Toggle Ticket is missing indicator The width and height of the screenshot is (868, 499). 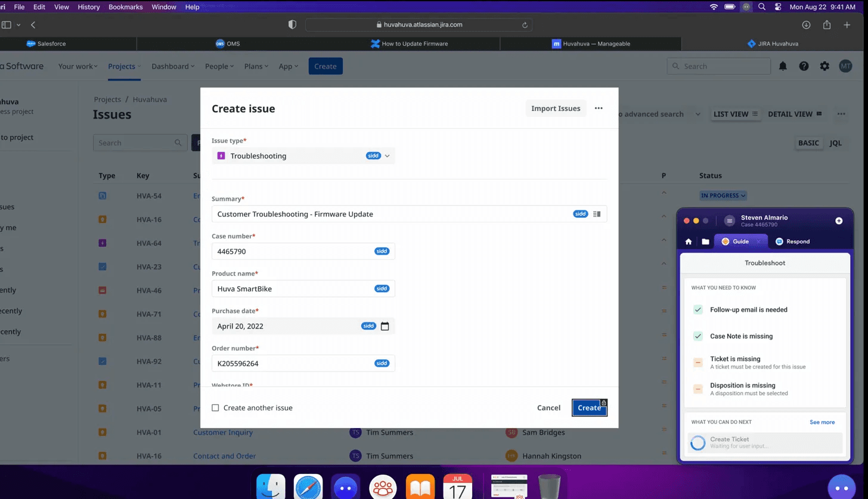(698, 362)
